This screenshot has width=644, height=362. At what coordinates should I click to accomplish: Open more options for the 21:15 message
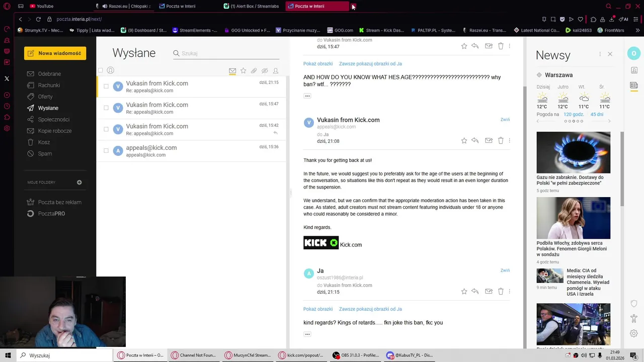click(509, 291)
